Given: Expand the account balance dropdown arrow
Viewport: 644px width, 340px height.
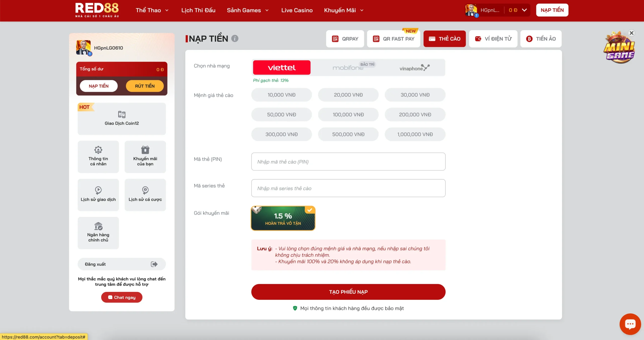Looking at the screenshot, I should click(524, 10).
